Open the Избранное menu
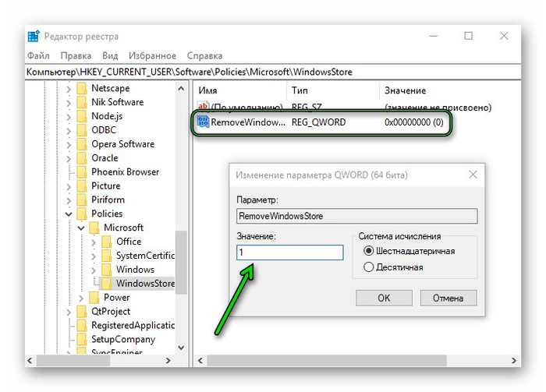546x392 pixels. [153, 56]
